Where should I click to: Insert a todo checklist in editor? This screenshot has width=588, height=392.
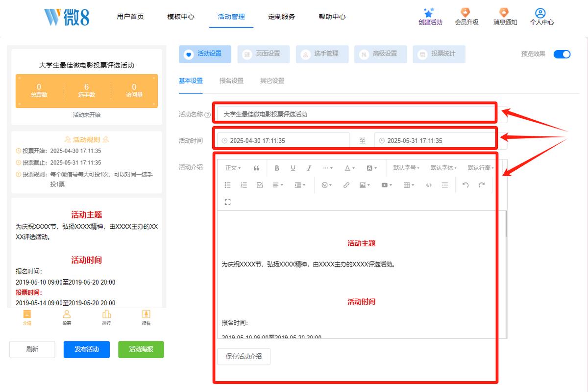[x=260, y=185]
